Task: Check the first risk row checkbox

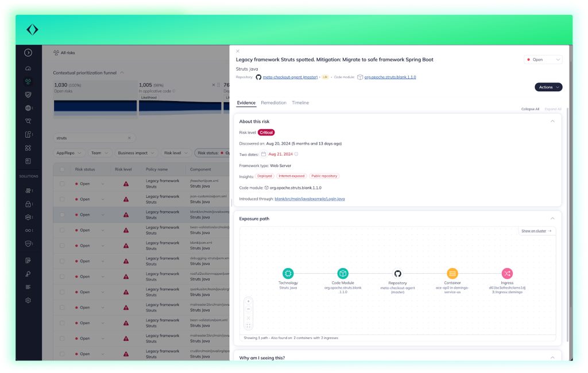Action: tap(62, 184)
